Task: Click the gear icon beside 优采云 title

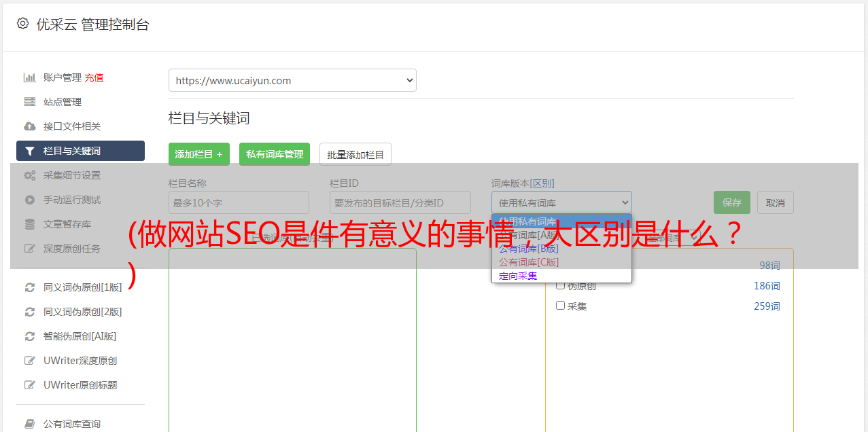Action: 22,24
